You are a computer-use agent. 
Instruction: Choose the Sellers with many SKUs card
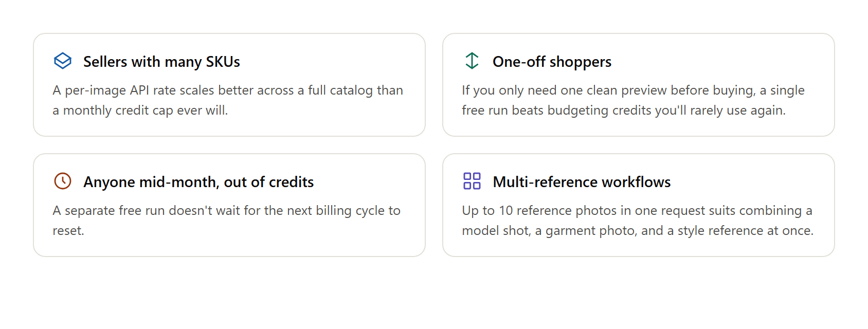229,85
